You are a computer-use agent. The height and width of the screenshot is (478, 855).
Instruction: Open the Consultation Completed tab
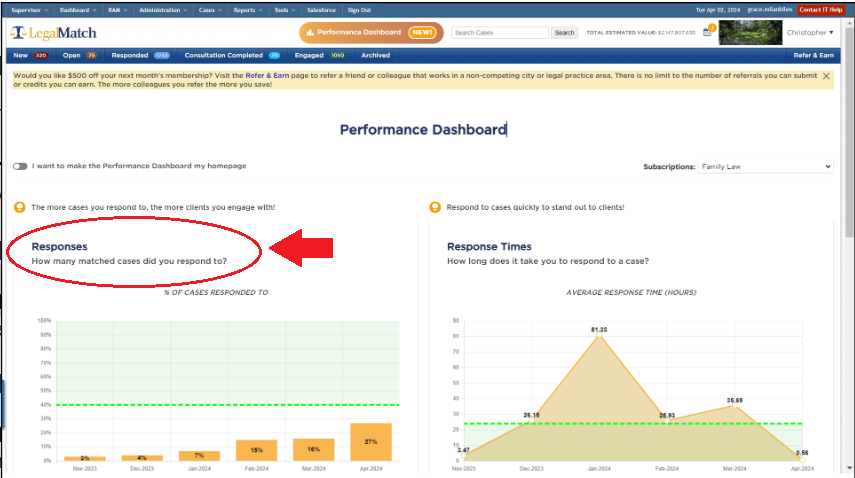[x=234, y=55]
